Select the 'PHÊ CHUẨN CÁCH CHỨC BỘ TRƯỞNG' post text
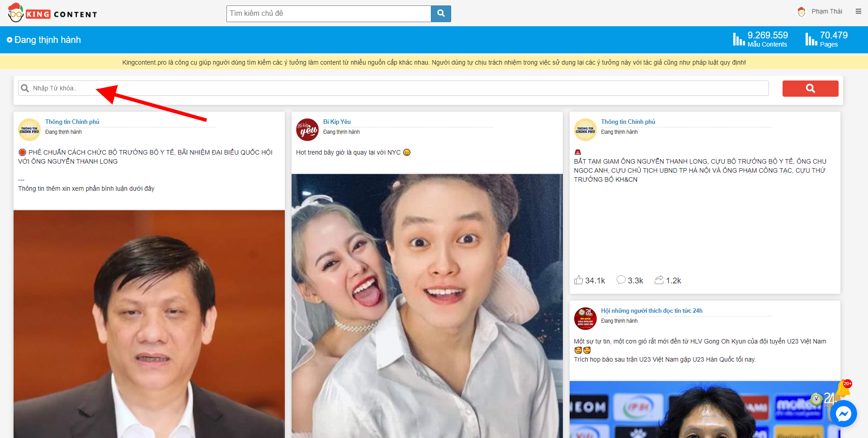The height and width of the screenshot is (438, 868). coord(146,157)
